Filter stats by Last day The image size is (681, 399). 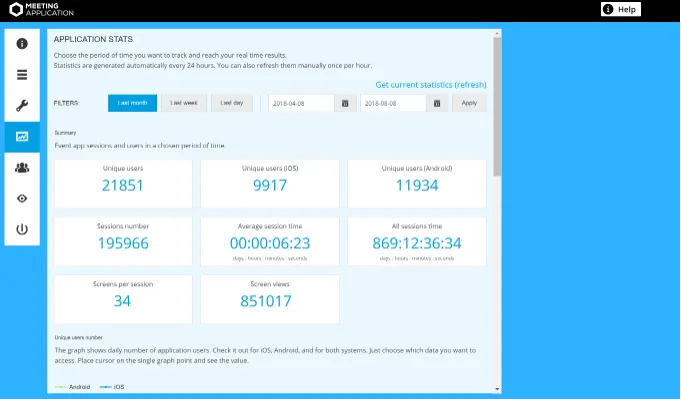231,103
